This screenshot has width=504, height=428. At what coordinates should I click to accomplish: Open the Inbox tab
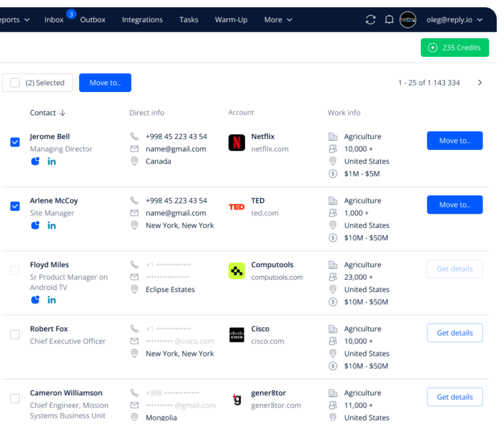(x=54, y=20)
